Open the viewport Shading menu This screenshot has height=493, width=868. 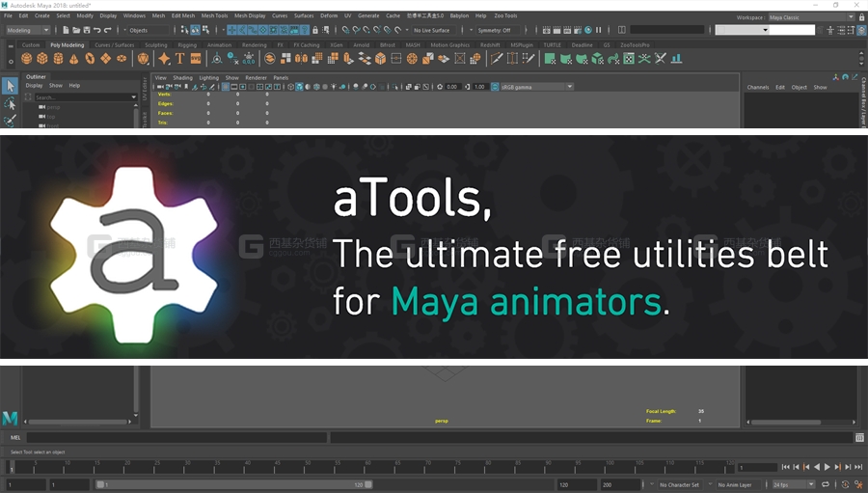pos(182,77)
